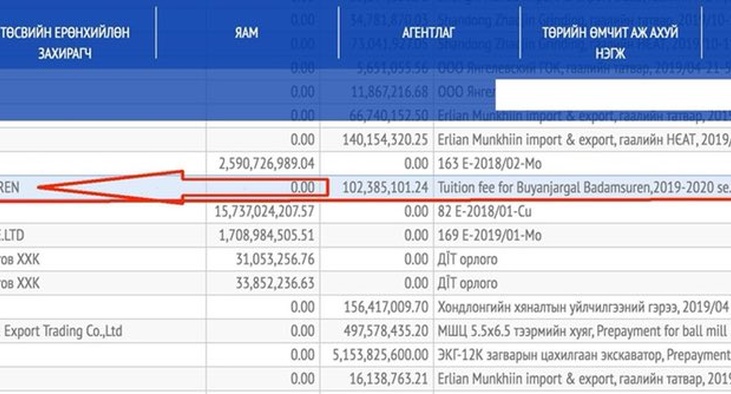Select the amount 5,153,825,600.00
731x394 pixels.
380,355
